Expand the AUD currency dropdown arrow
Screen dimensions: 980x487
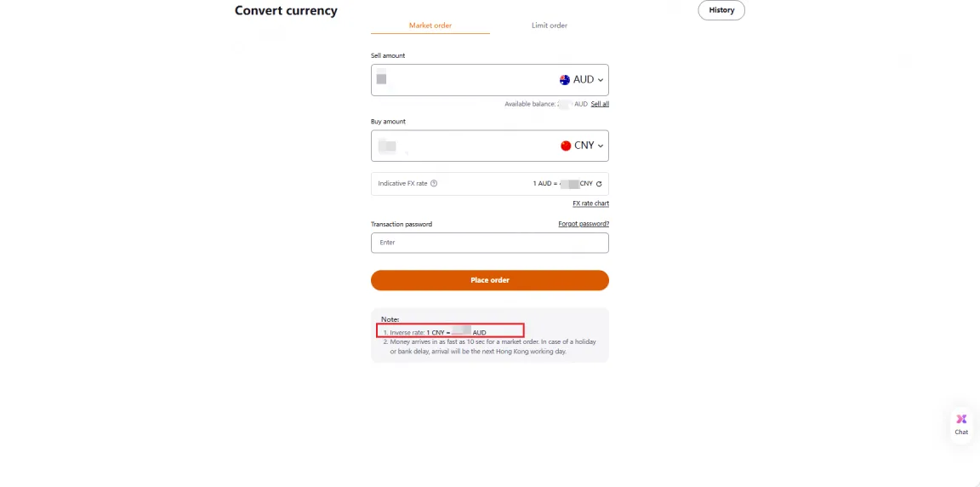click(x=601, y=80)
